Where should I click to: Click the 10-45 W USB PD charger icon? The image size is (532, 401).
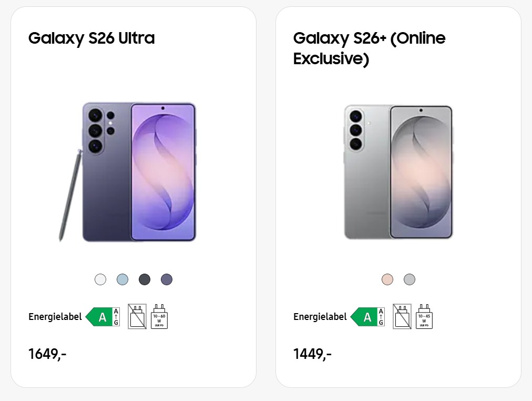pyautogui.click(x=424, y=317)
